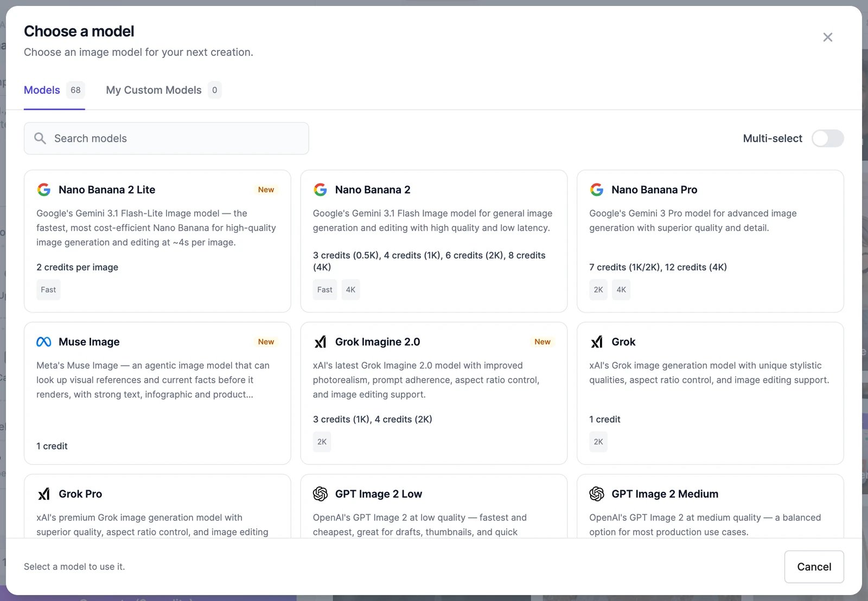
Task: Select the Grok Pro model title
Action: 80,494
